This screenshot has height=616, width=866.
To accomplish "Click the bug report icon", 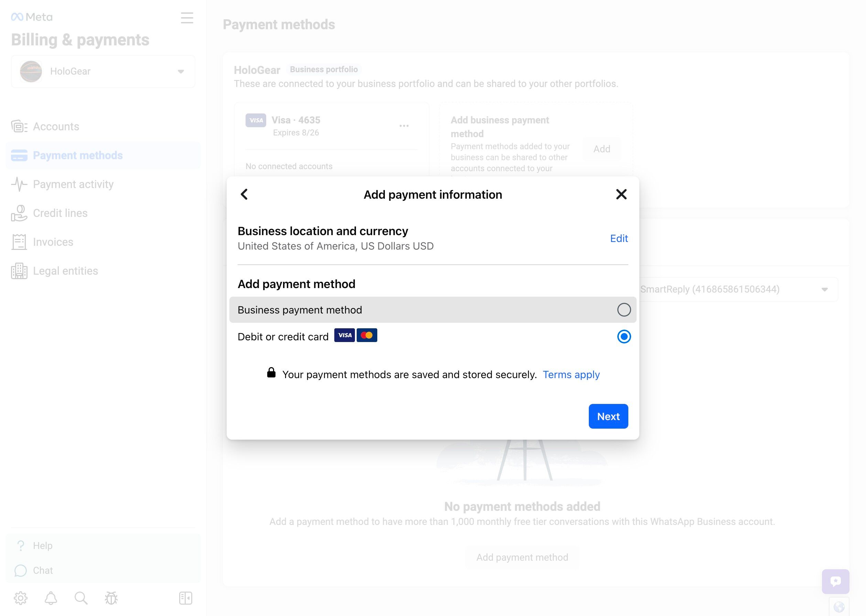I will pyautogui.click(x=111, y=598).
